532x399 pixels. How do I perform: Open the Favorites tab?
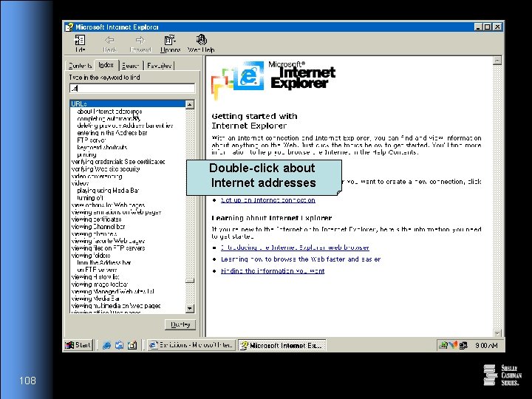tap(159, 66)
